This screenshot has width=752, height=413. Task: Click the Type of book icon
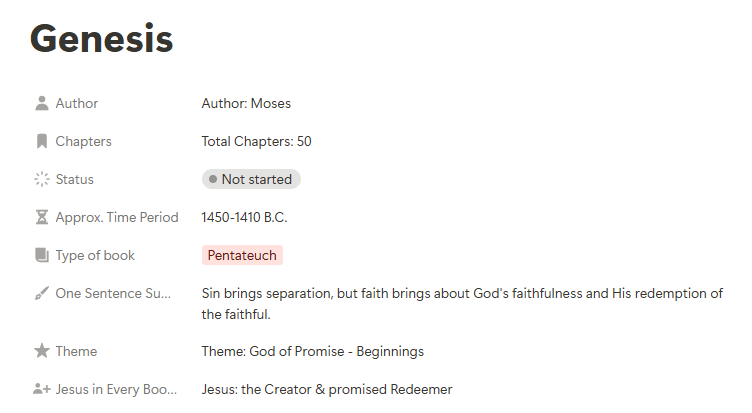42,255
